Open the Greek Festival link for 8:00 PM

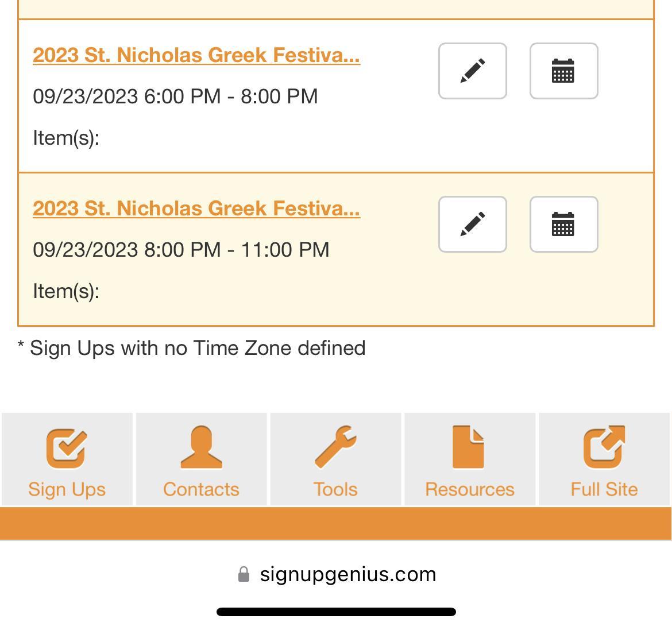point(196,208)
